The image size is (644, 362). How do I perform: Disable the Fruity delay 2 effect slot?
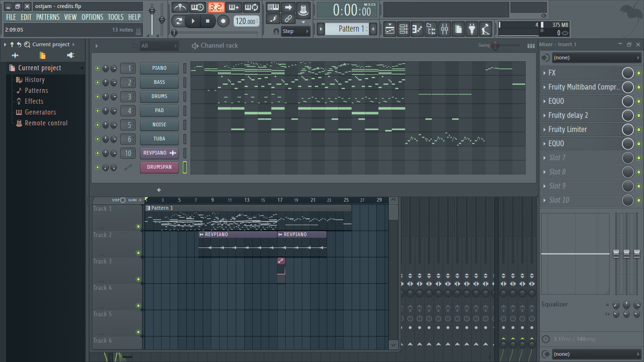pos(638,115)
